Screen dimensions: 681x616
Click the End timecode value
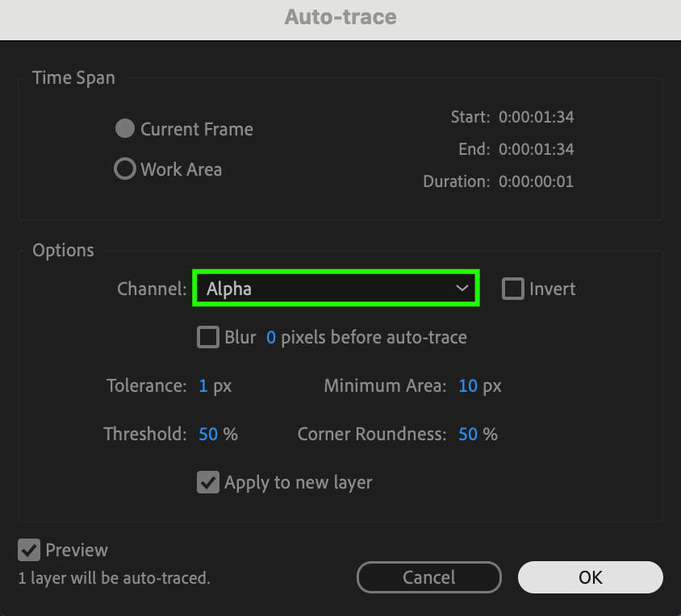pos(536,149)
